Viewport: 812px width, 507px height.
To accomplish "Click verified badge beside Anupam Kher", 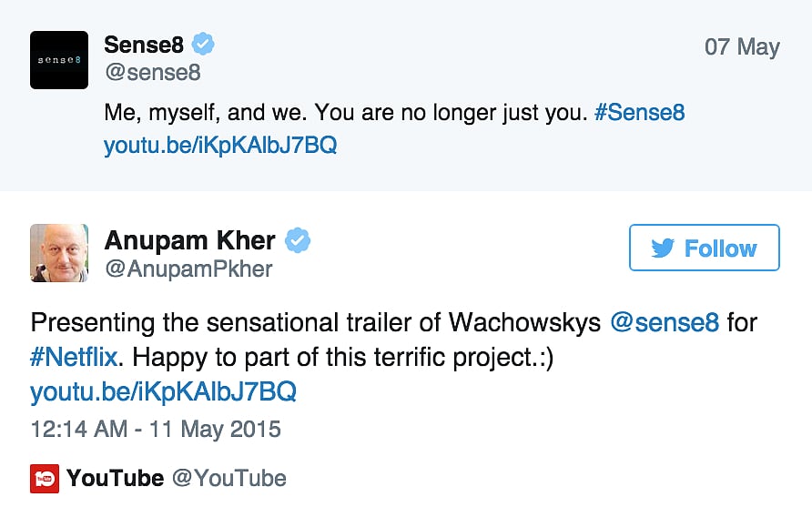I will (299, 240).
